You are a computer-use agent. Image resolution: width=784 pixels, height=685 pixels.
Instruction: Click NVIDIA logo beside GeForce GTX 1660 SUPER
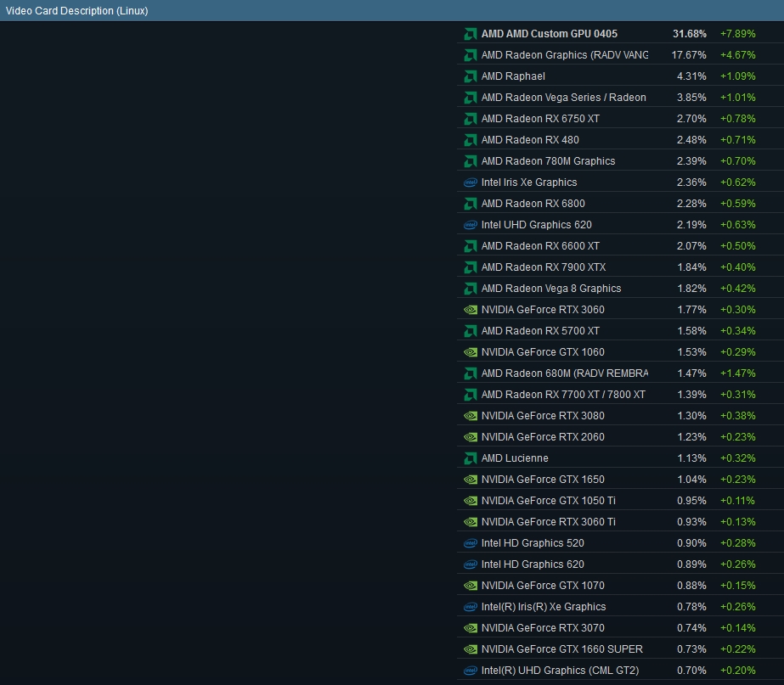(470, 649)
